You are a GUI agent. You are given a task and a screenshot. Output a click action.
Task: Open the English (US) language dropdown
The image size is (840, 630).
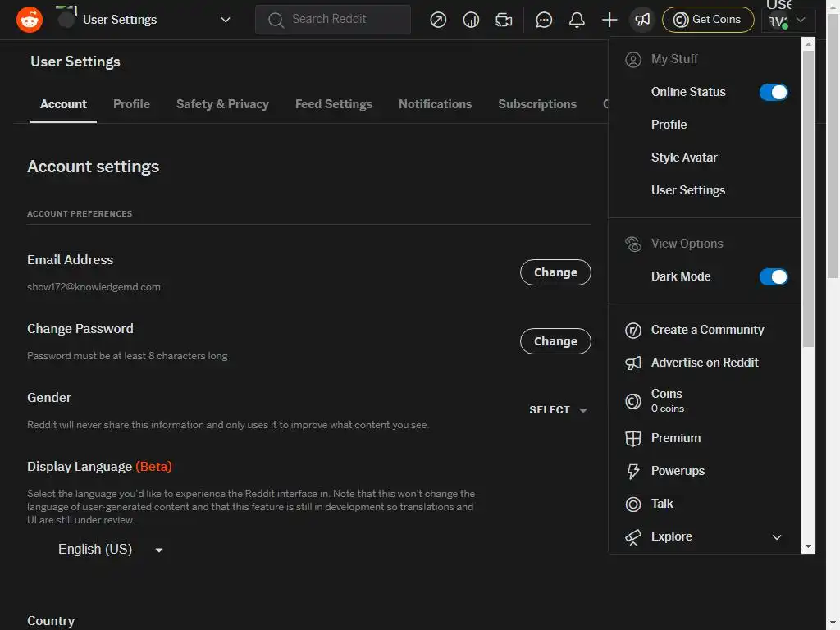[x=110, y=549]
